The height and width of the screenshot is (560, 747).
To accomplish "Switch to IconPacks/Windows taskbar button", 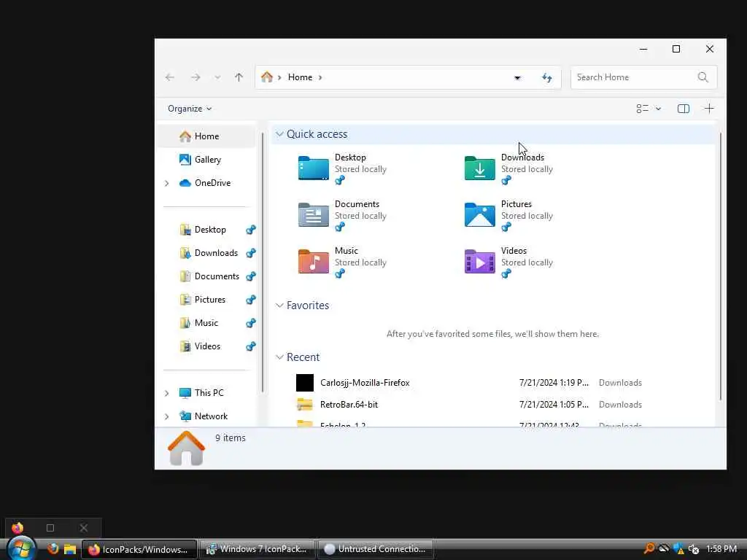I will pos(139,549).
